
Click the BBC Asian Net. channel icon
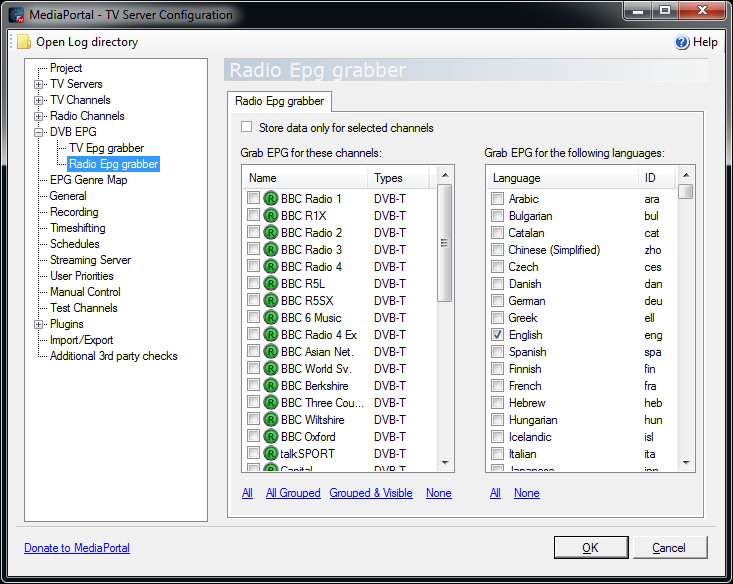tap(271, 352)
